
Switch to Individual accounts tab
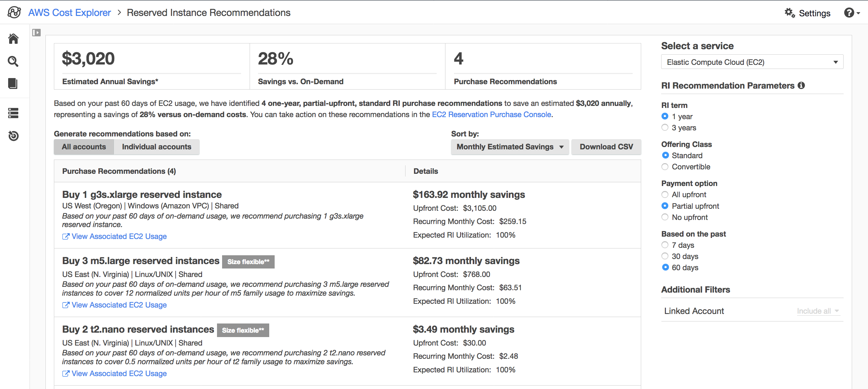[x=156, y=147]
